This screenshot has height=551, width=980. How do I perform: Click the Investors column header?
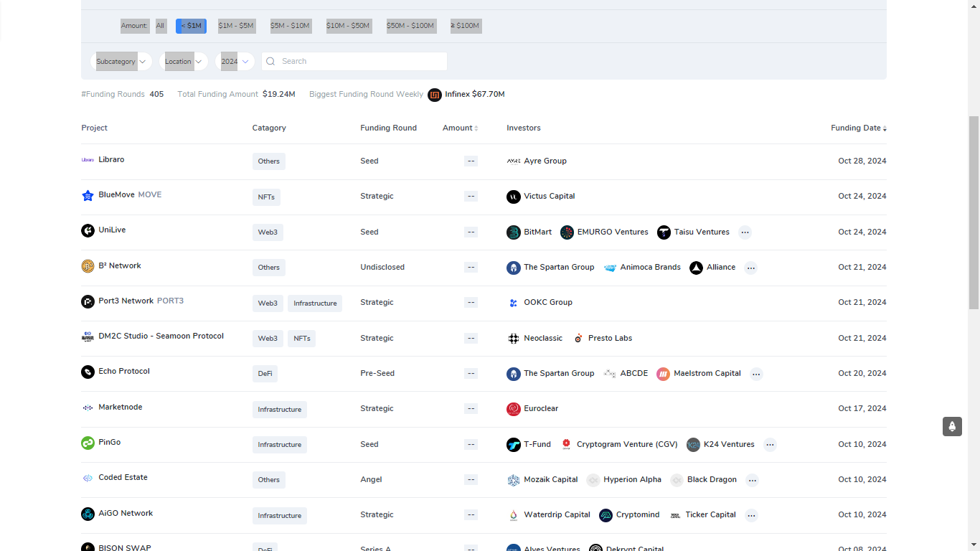click(x=524, y=128)
